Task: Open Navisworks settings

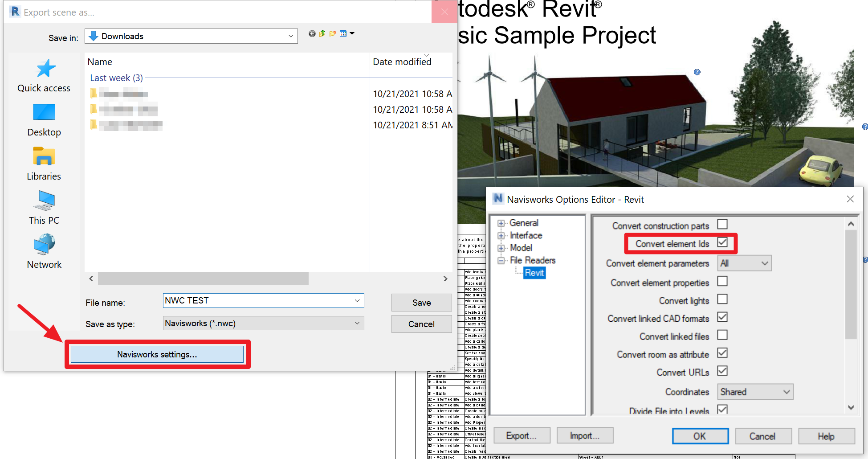Action: click(157, 354)
